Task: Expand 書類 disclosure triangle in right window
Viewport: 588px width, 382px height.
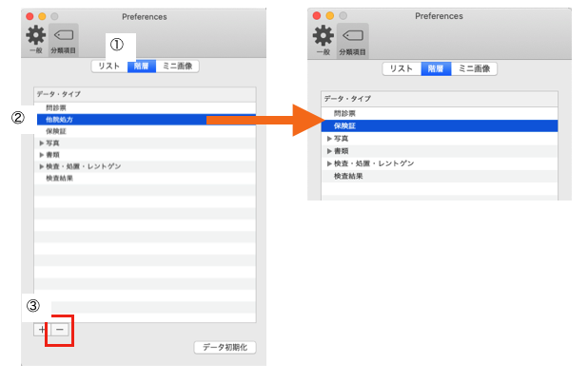Action: 329,151
